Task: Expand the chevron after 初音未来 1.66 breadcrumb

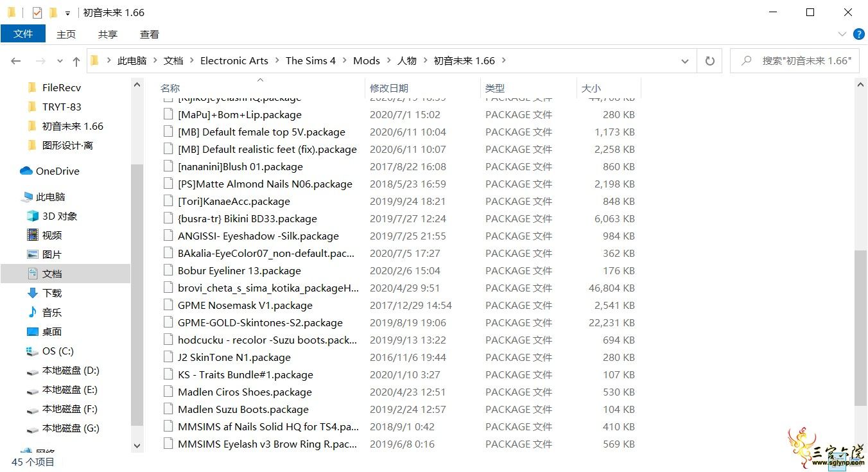Action: (503, 60)
